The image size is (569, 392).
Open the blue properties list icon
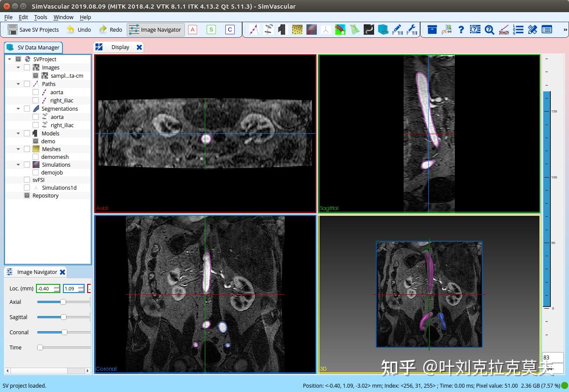coord(547,30)
